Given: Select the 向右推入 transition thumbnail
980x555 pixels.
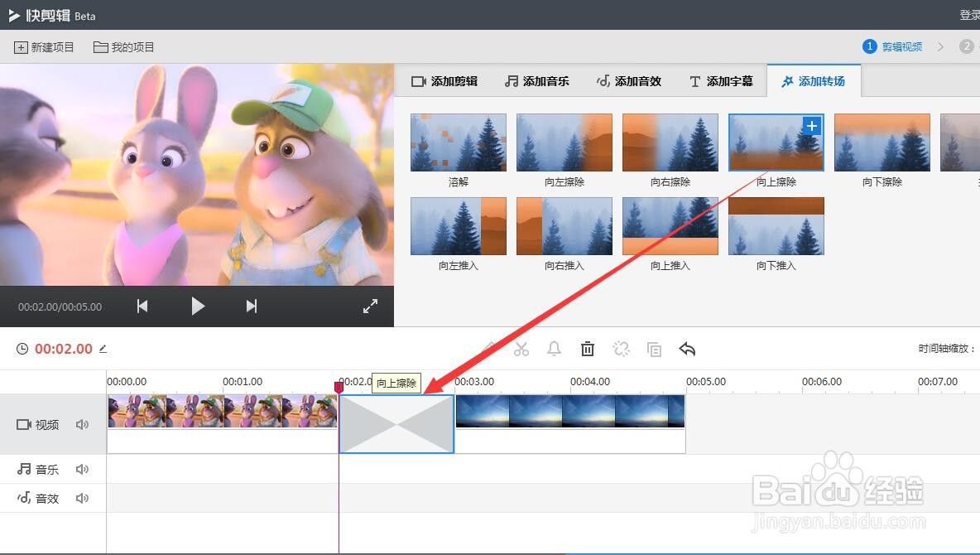Looking at the screenshot, I should [564, 226].
